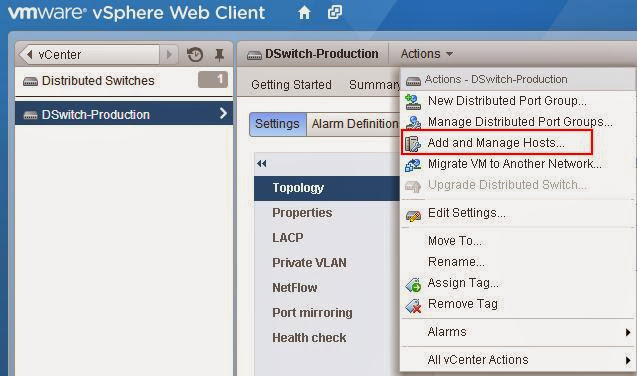Click the Distributed Switches count badge

(212, 79)
